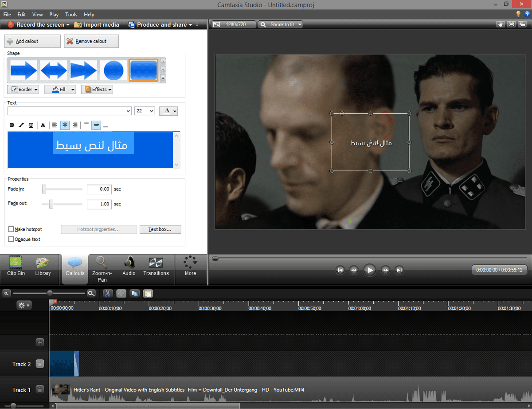Open the Fill color dropdown

pos(60,89)
